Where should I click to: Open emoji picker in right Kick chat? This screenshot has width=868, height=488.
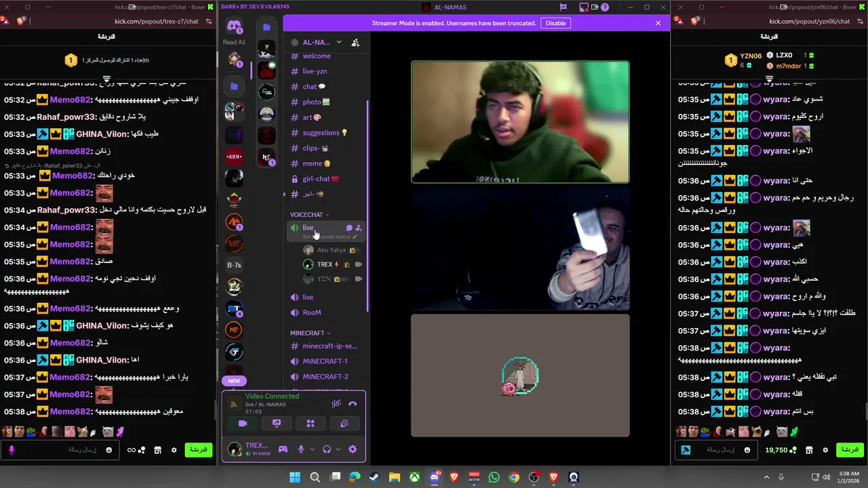747,450
